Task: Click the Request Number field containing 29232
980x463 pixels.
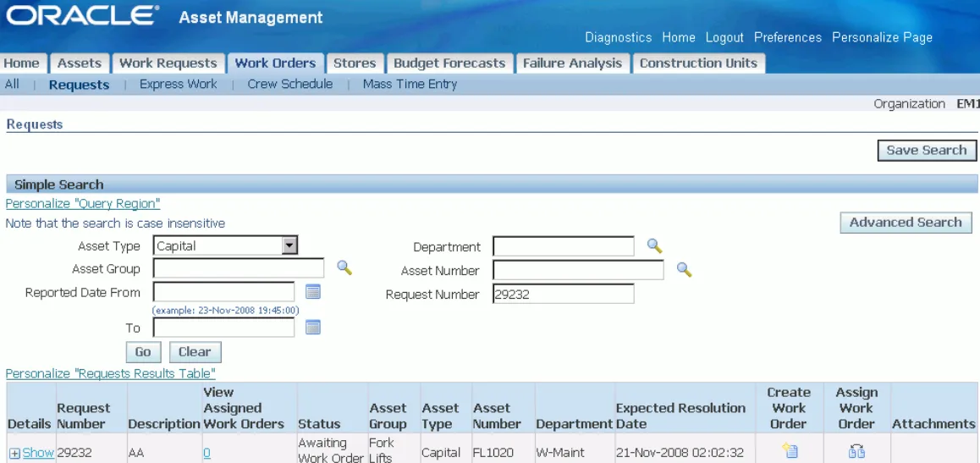Action: click(x=564, y=294)
